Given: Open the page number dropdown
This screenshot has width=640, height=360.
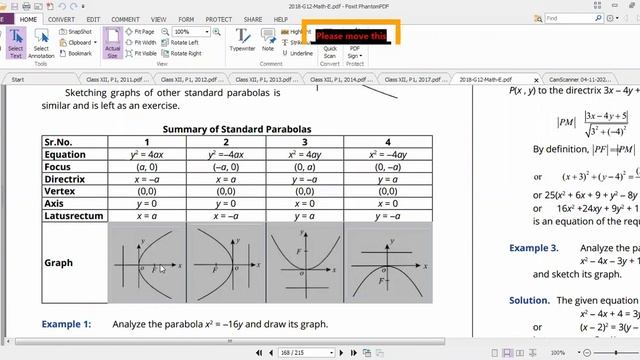Looking at the screenshot, I should [x=331, y=353].
